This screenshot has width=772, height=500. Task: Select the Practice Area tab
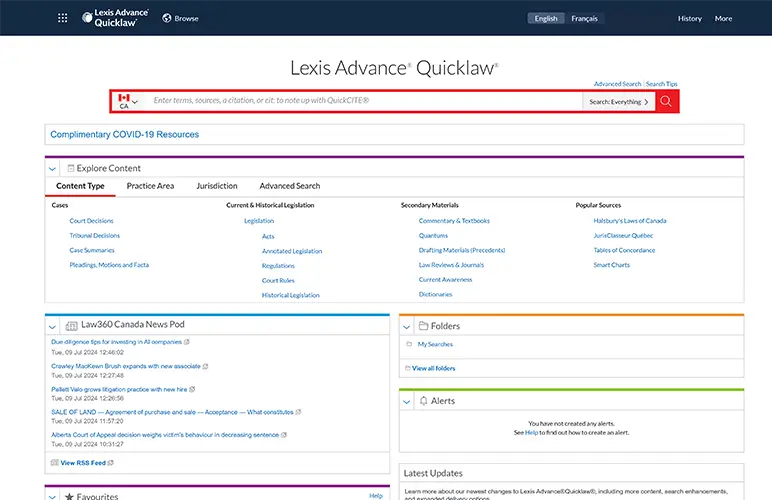(x=150, y=186)
